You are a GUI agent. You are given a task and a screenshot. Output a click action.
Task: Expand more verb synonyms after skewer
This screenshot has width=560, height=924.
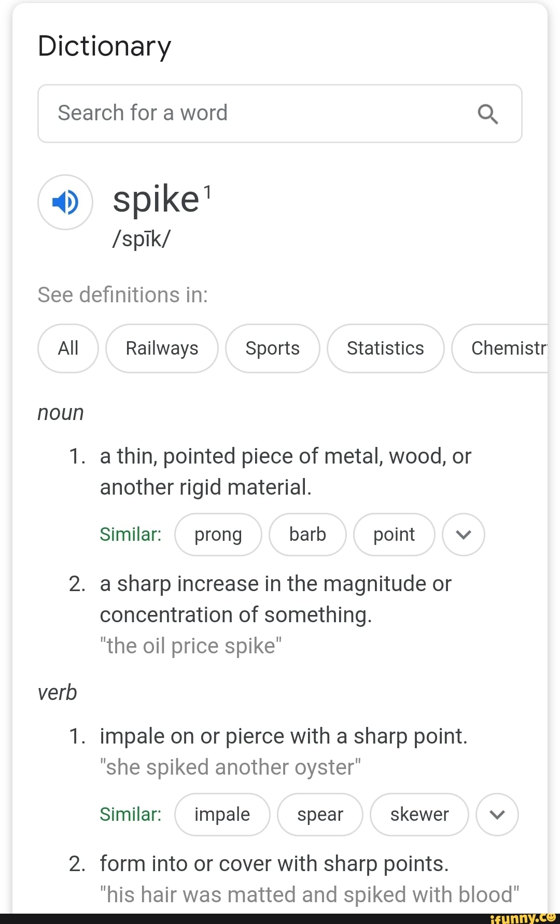(x=497, y=815)
